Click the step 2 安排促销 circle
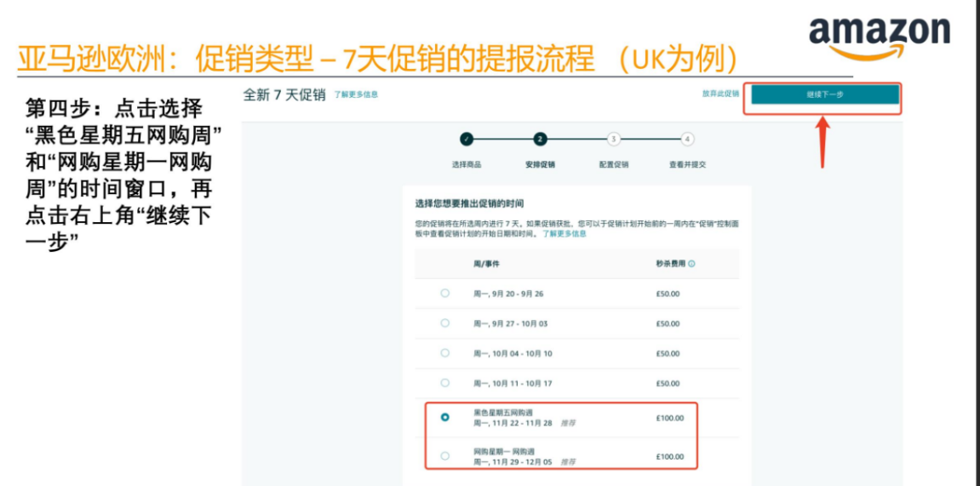 540,139
